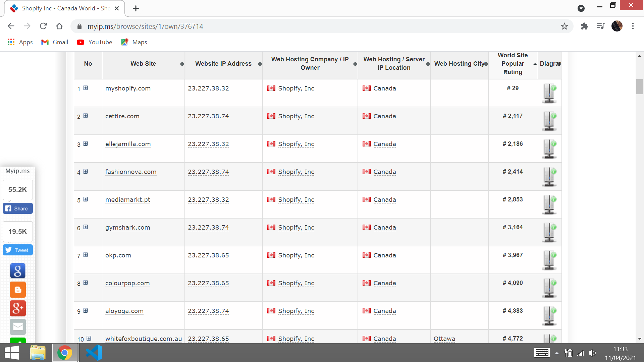Click the Chrome profile avatar
The image size is (644, 362).
pos(618,26)
